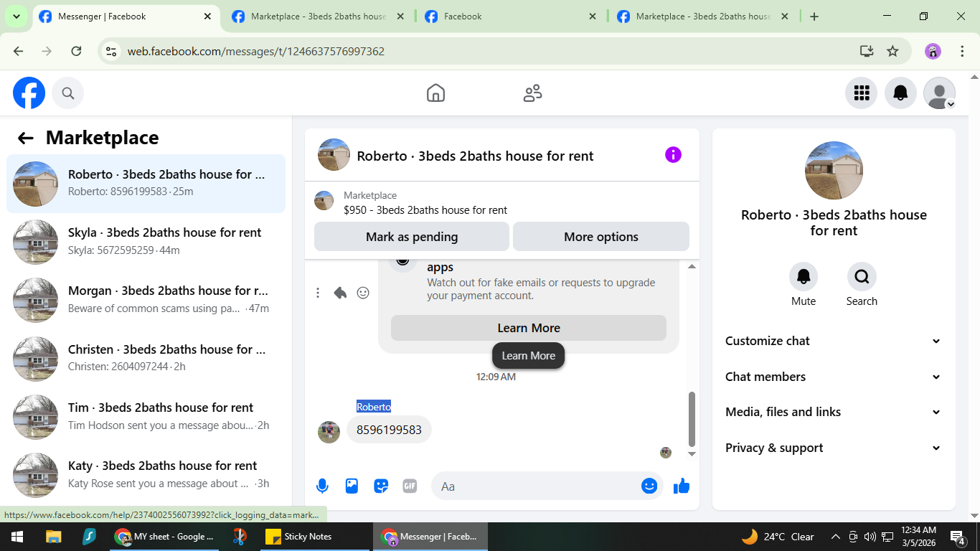Screen dimensions: 980x551
Task: Open the account profile avatar menu
Action: point(939,93)
